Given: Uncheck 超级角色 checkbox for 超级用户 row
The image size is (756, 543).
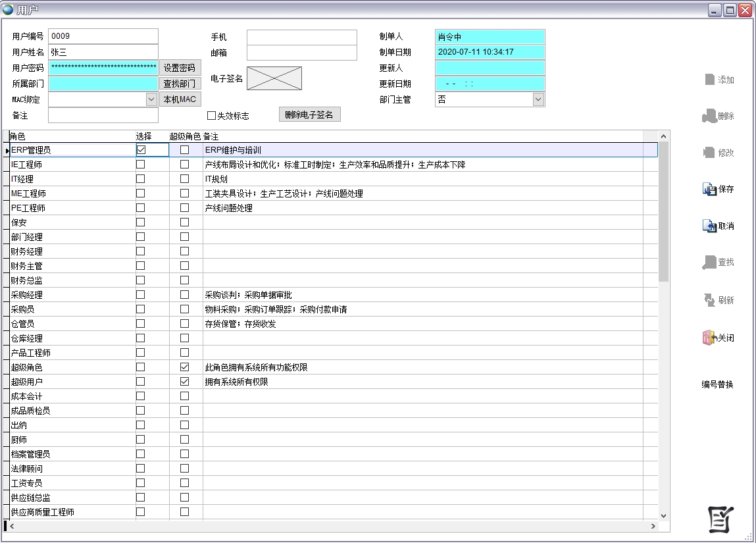Looking at the screenshot, I should coord(184,382).
